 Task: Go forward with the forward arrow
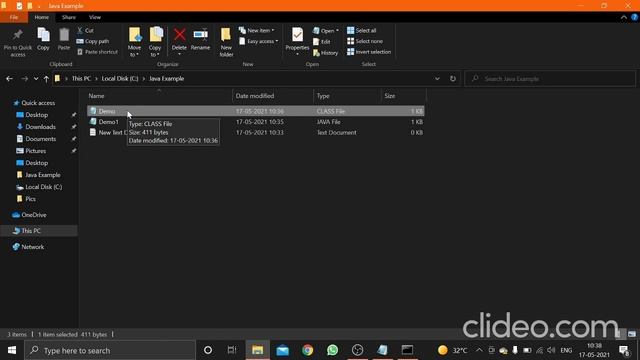click(24, 78)
